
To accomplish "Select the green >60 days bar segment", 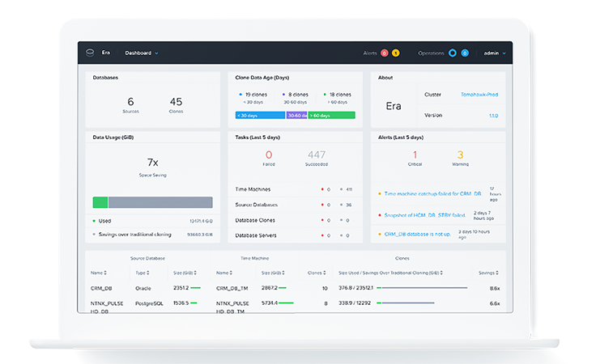I will pyautogui.click(x=331, y=116).
